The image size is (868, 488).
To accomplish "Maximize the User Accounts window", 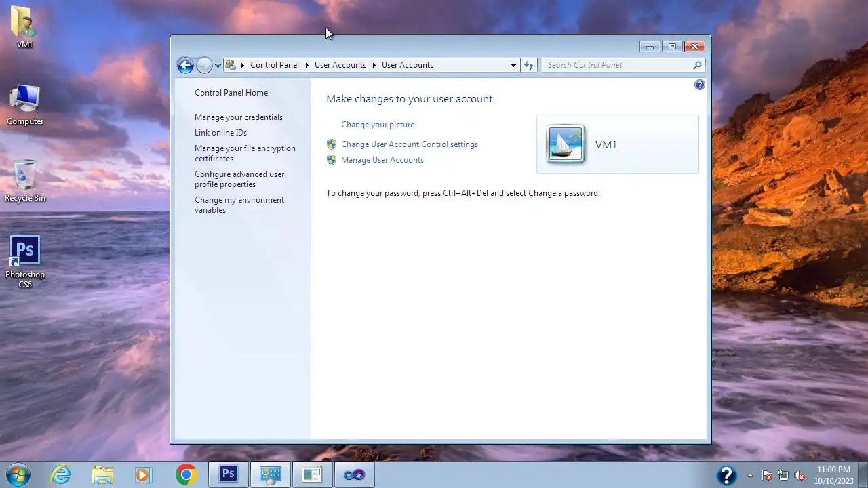I will (x=672, y=47).
